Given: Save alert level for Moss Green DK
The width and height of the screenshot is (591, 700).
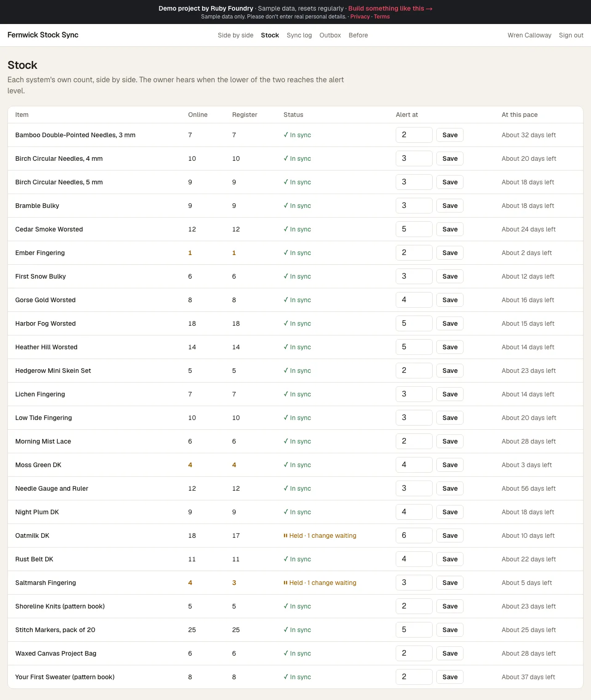Looking at the screenshot, I should 450,465.
